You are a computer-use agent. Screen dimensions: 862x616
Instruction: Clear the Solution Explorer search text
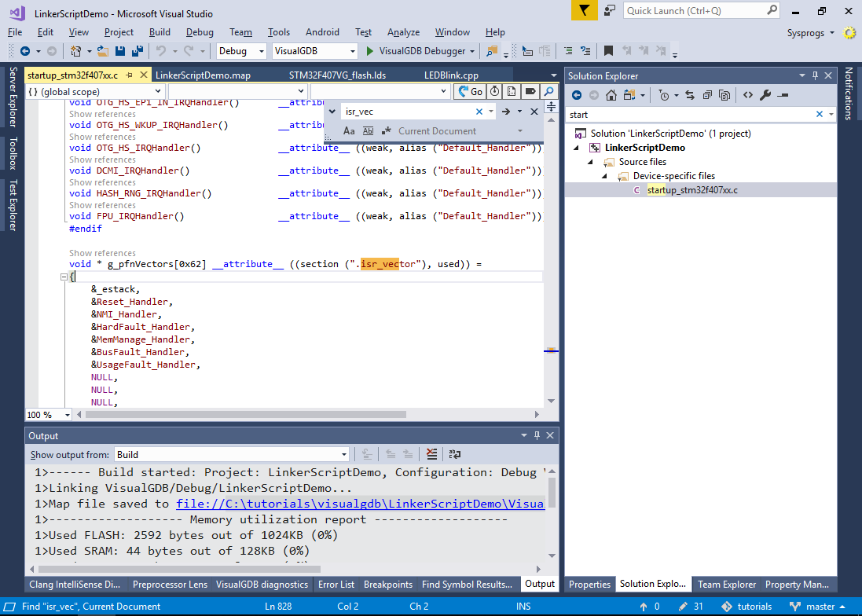[819, 114]
